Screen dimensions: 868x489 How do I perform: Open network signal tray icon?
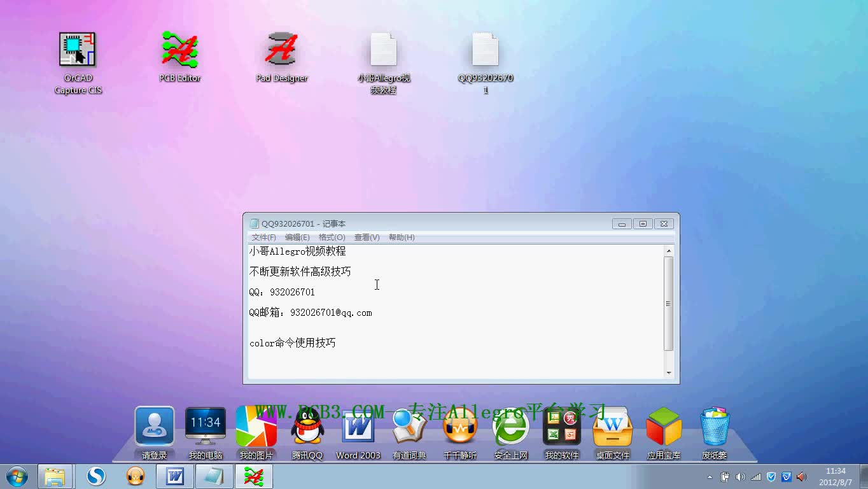(x=756, y=477)
